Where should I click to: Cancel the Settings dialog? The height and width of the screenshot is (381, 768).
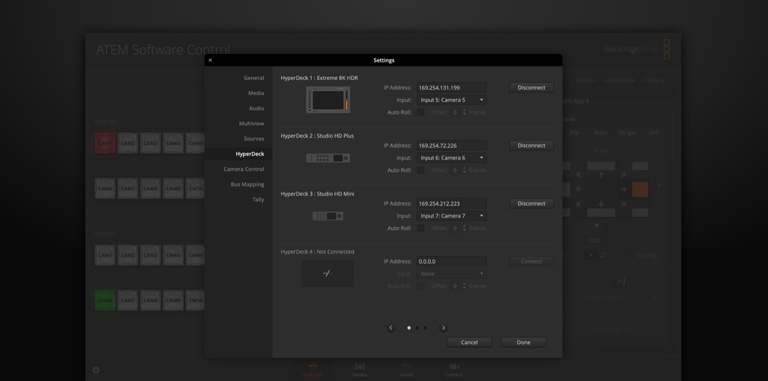[x=469, y=342]
